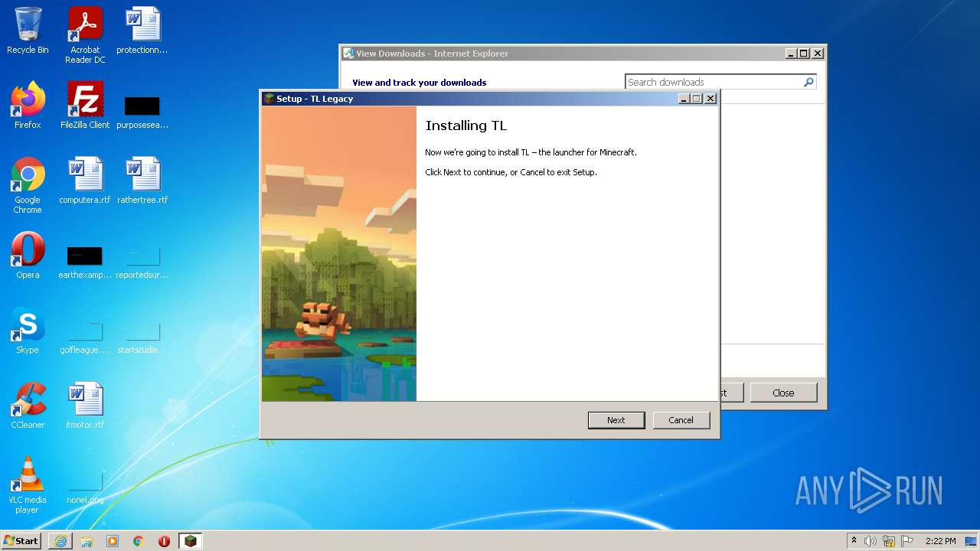Click 'Installing TL' heading text
This screenshot has height=551, width=980.
[466, 126]
